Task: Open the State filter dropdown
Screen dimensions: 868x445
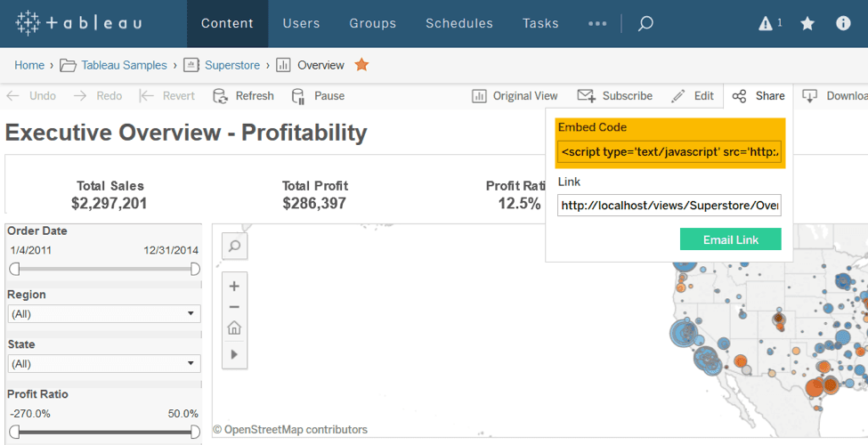Action: point(104,363)
